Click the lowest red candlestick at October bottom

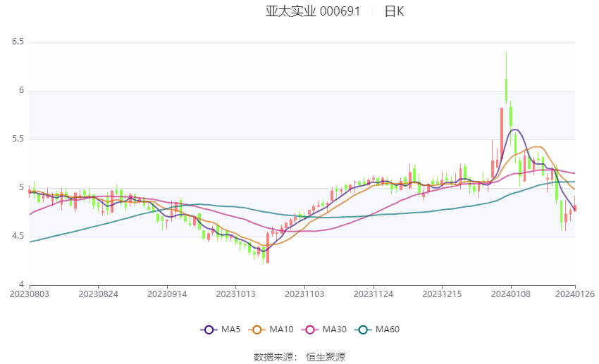tap(268, 248)
